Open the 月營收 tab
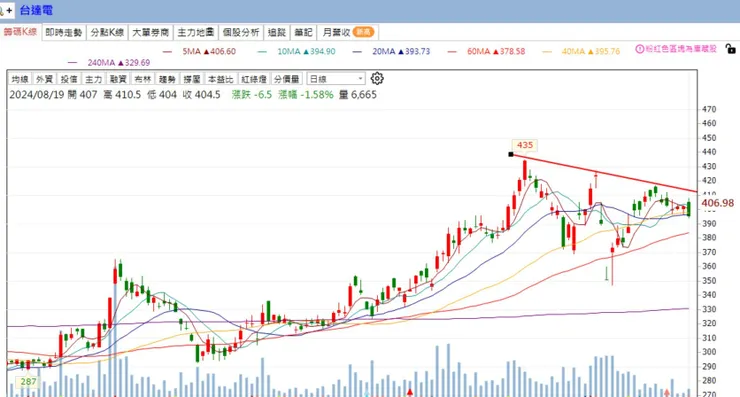740x397 pixels. click(x=348, y=33)
